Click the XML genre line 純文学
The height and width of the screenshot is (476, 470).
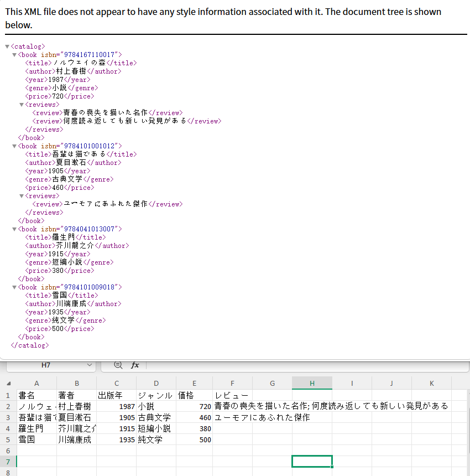pyautogui.click(x=65, y=320)
